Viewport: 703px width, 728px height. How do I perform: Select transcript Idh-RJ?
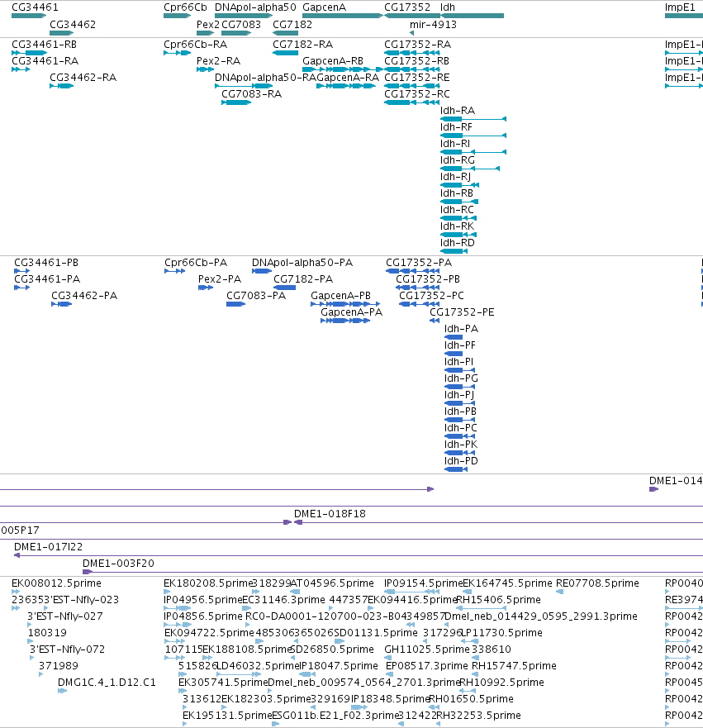pyautogui.click(x=460, y=185)
